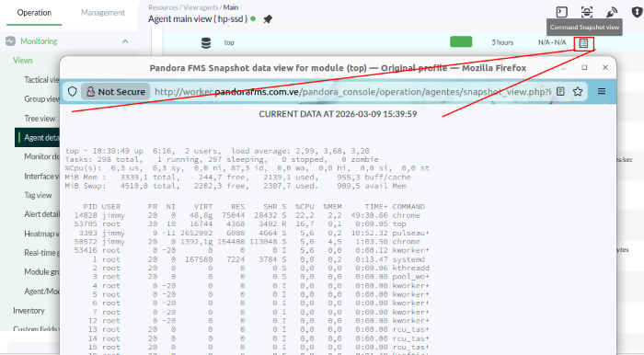Screen dimensions: 644x355
Task: Click the CURRENT DATA timestamp heading
Action: [338, 114]
